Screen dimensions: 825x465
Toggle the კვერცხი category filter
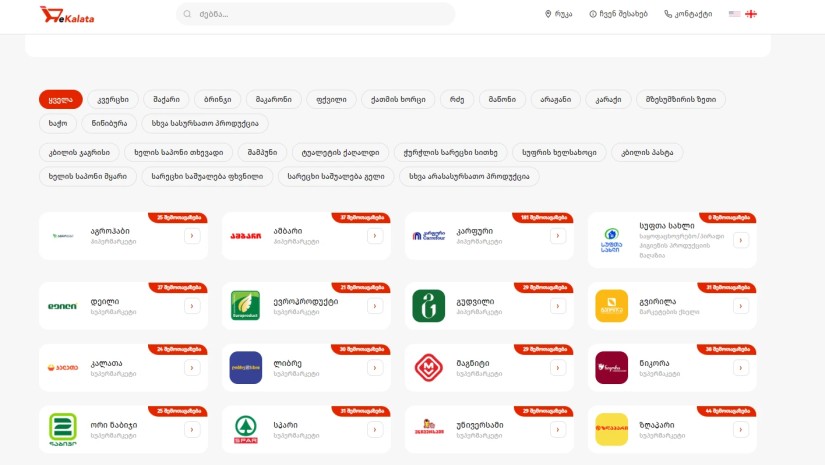point(113,99)
